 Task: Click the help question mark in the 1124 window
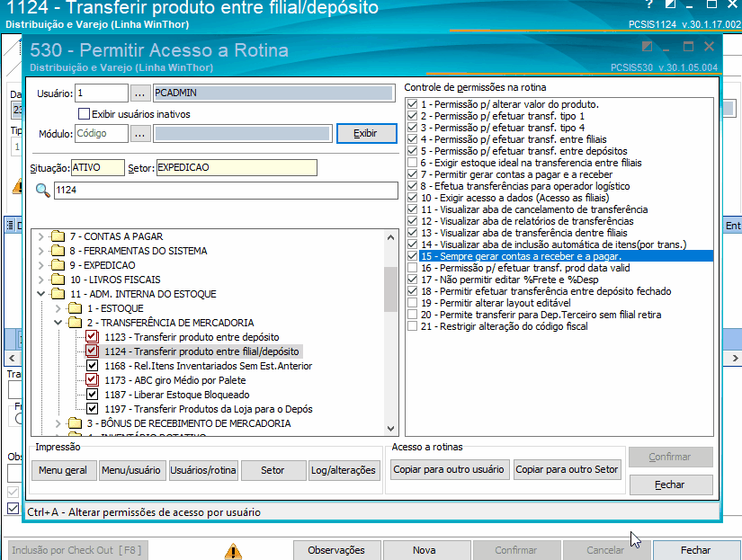click(648, 4)
